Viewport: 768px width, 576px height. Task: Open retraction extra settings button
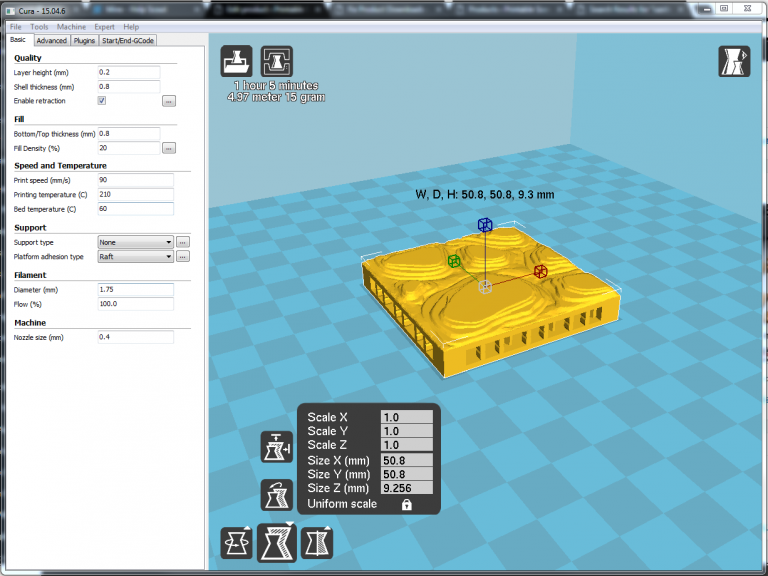[169, 101]
